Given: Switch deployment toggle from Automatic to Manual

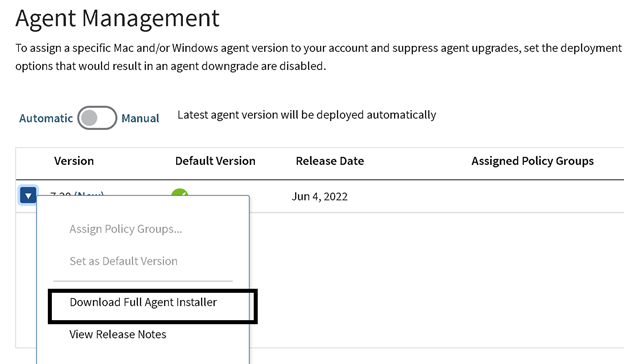Looking at the screenshot, I should pos(97,118).
